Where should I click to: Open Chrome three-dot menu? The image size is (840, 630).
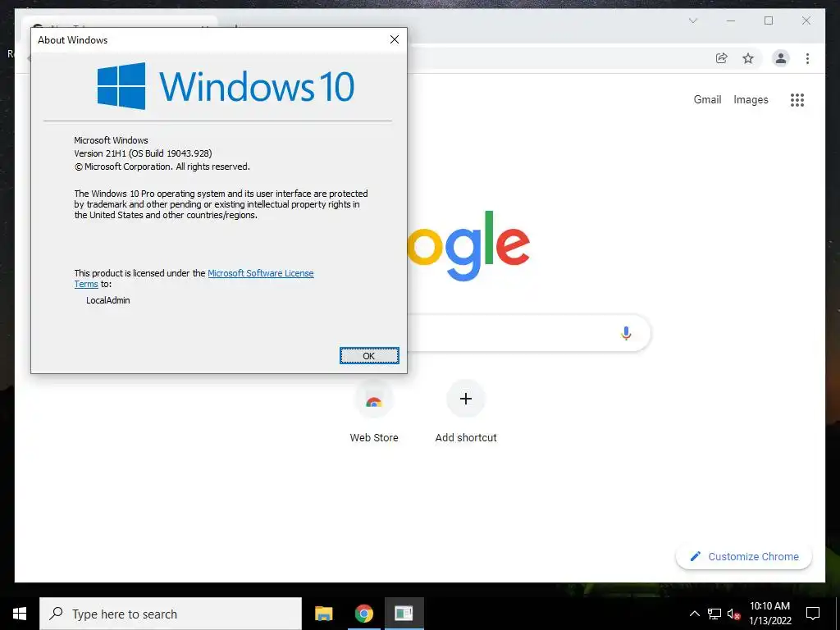[807, 58]
